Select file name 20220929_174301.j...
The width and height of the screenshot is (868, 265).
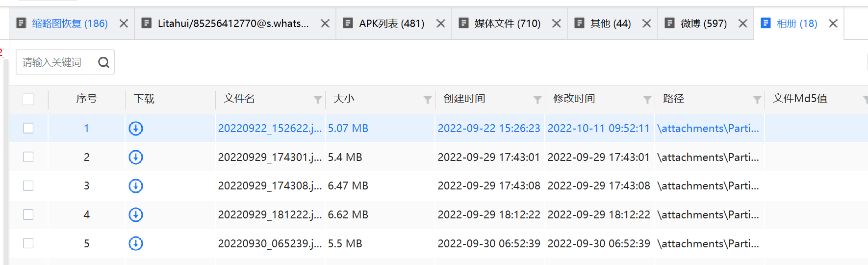click(x=270, y=157)
